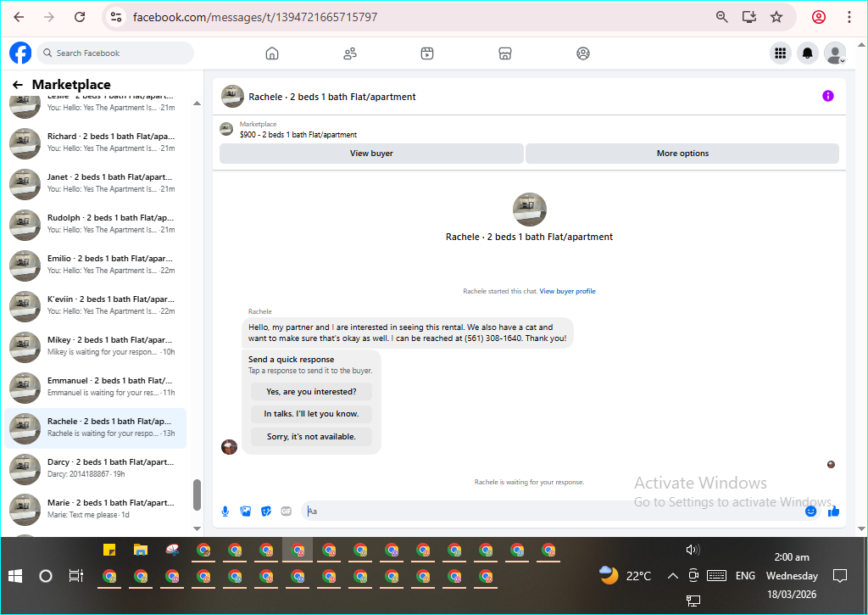This screenshot has height=615, width=868.
Task: Open K'eviin's conversation in the list
Action: [x=95, y=306]
